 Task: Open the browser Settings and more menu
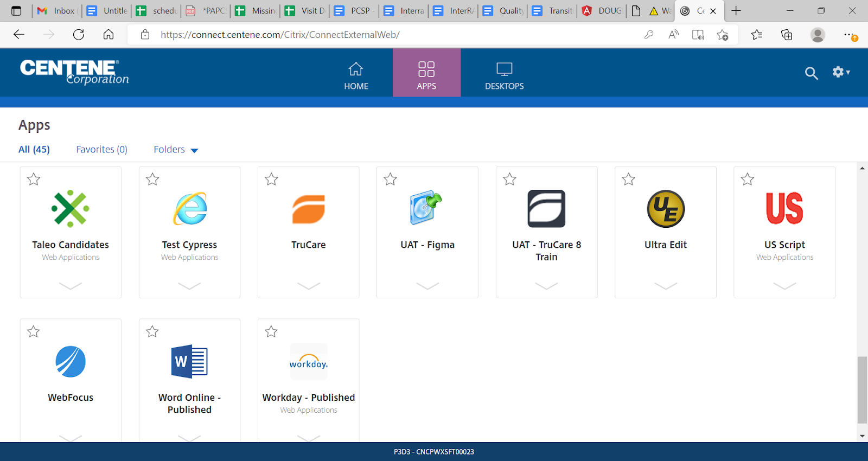[x=850, y=35]
